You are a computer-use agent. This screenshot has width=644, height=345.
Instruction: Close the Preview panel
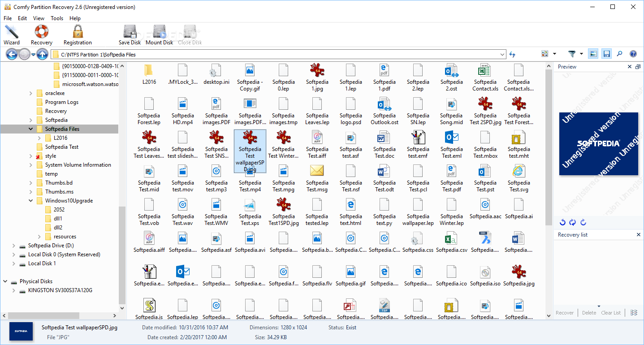point(630,67)
